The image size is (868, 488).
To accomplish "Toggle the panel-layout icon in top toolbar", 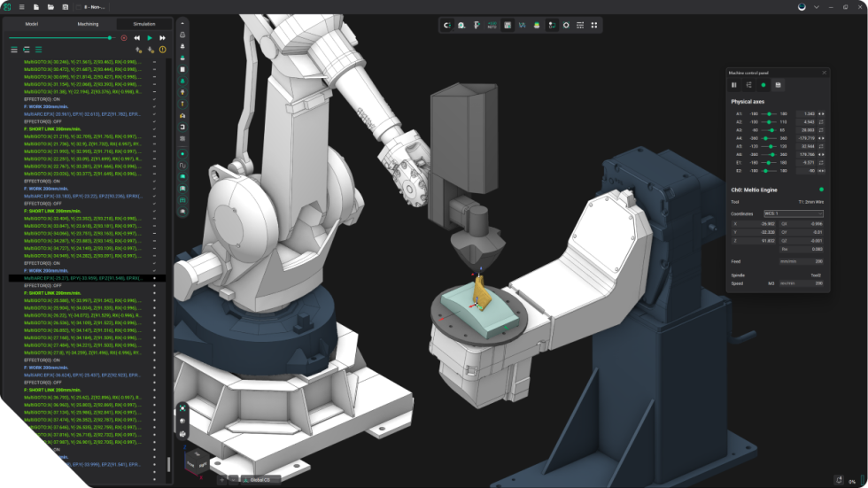I will point(507,26).
